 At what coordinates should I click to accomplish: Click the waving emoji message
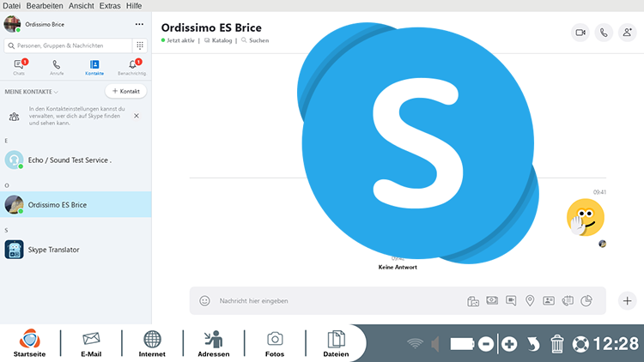(586, 217)
